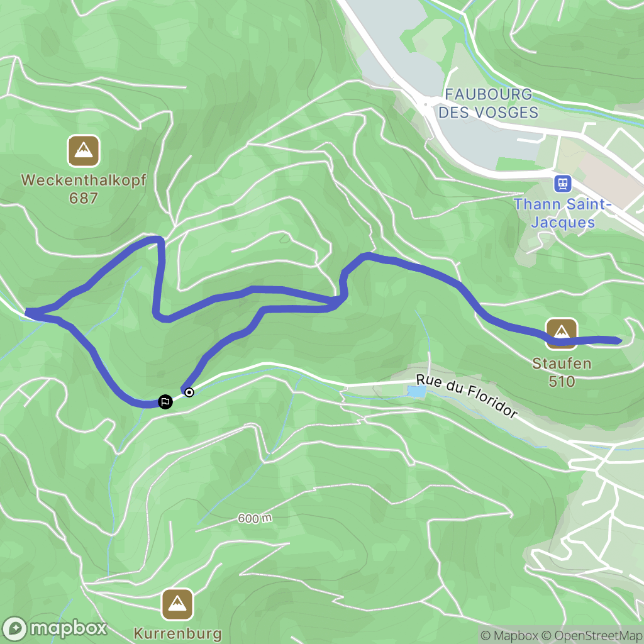
Task: Click the Weckenthalkopf 687 peak name label
Action: 84,189
